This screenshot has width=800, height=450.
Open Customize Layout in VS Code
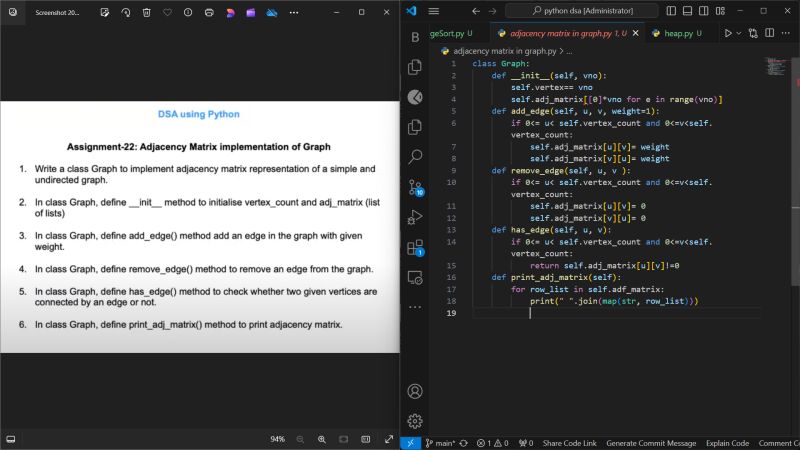tap(720, 11)
